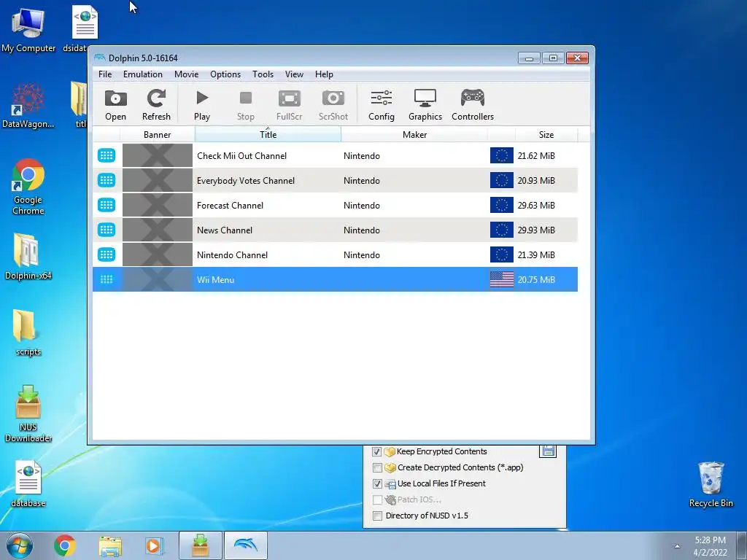Click platform icon of Wii Menu row

(107, 279)
